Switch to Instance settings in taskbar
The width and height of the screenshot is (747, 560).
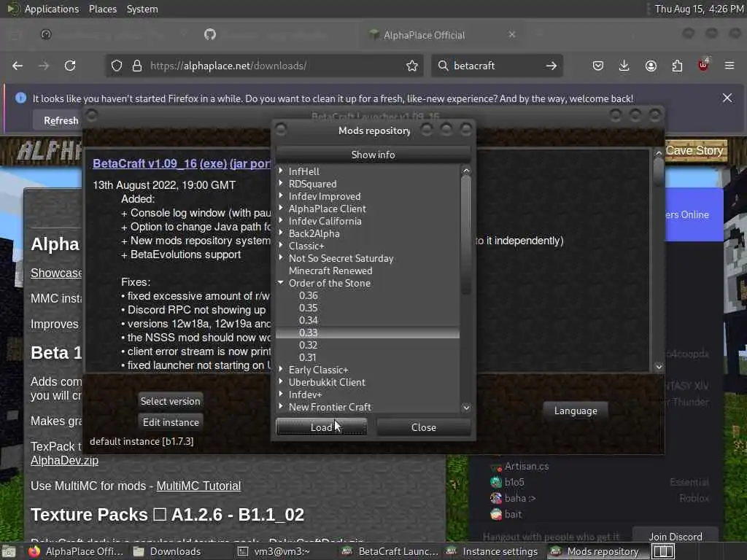(x=492, y=551)
